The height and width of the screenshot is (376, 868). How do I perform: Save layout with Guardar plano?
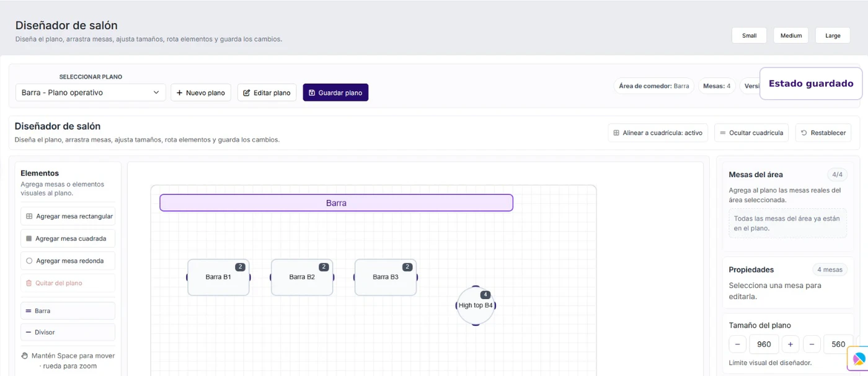coord(335,92)
